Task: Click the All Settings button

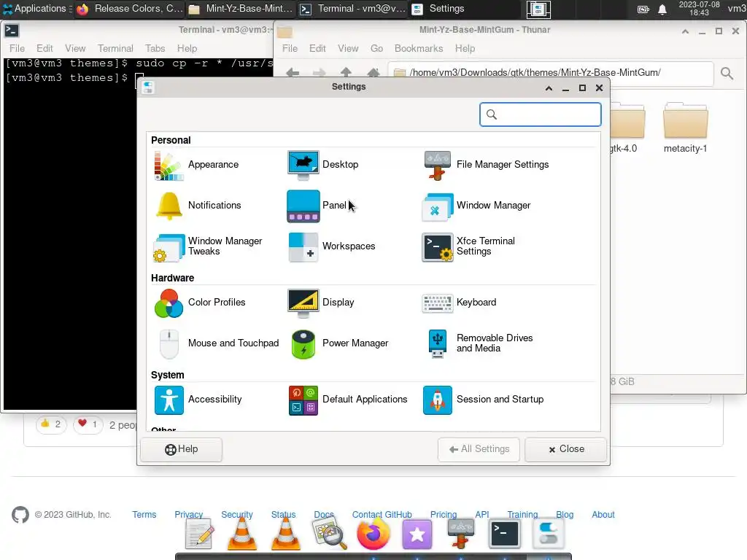Action: pyautogui.click(x=479, y=449)
